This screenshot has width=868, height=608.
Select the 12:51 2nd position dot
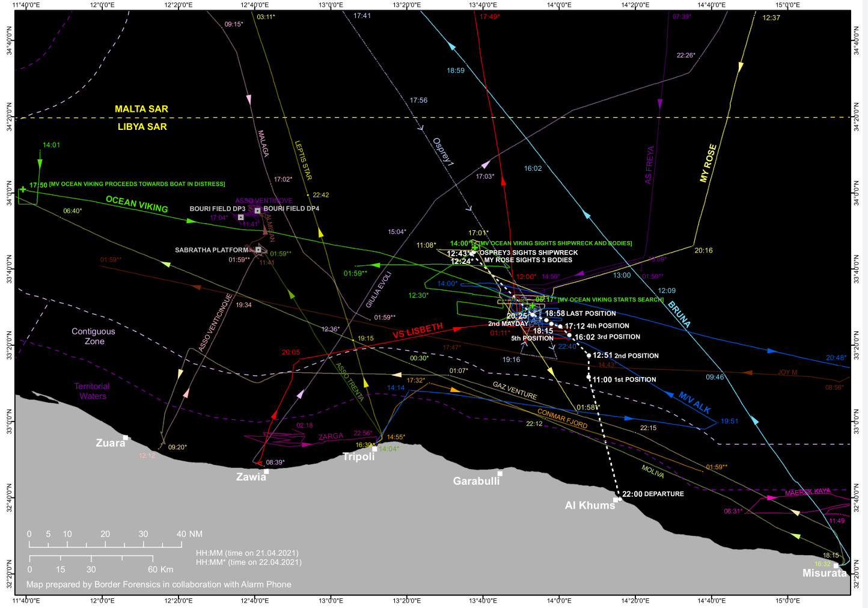(x=589, y=355)
